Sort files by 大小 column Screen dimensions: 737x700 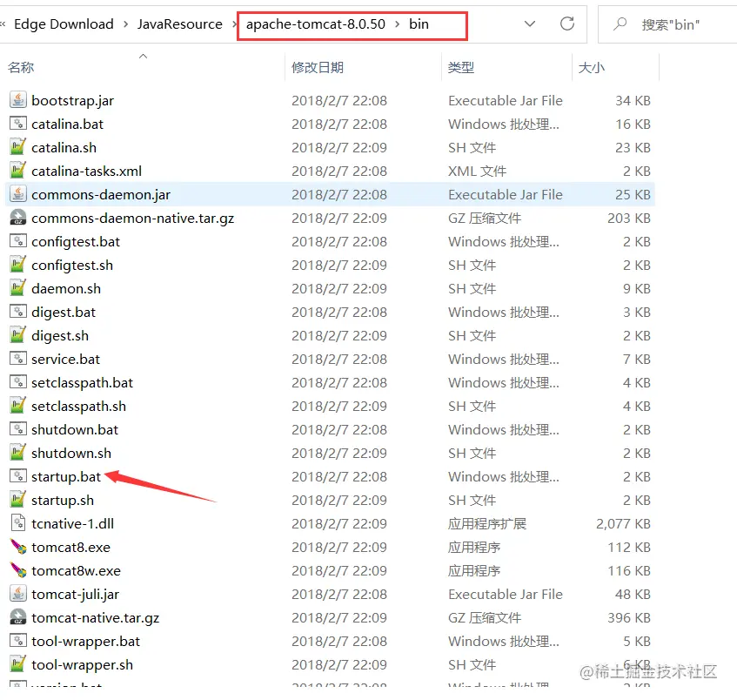pyautogui.click(x=592, y=67)
